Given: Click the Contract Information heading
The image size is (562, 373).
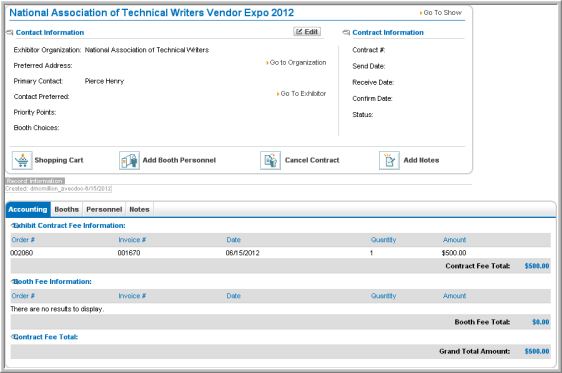Looking at the screenshot, I should 388,33.
